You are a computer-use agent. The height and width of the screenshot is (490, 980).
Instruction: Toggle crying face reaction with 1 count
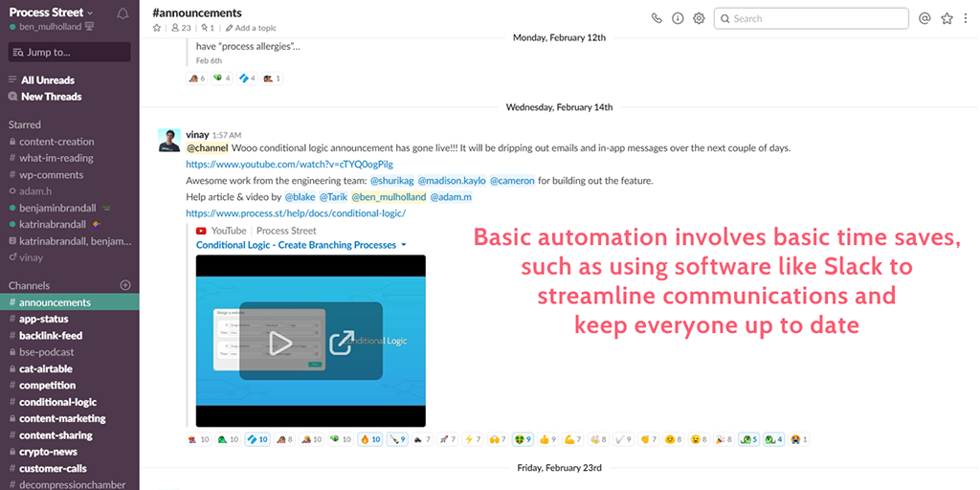click(x=799, y=439)
